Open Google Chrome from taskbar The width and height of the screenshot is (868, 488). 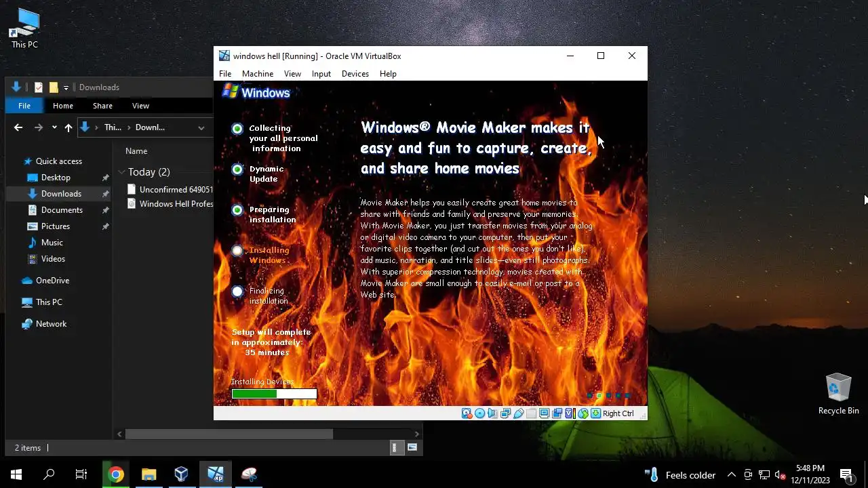point(116,474)
